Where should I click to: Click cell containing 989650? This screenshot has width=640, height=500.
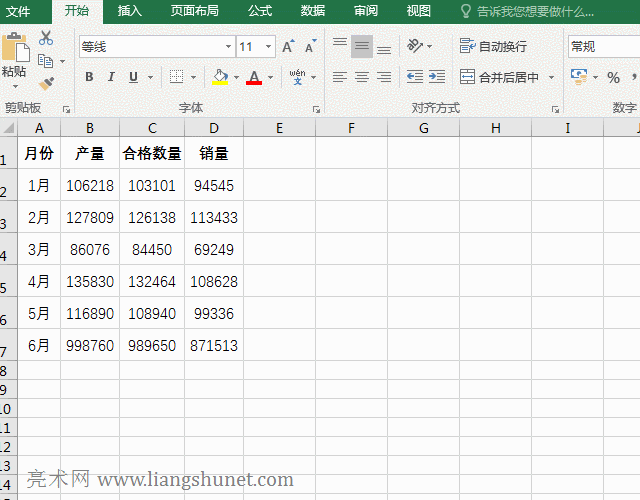(x=152, y=345)
